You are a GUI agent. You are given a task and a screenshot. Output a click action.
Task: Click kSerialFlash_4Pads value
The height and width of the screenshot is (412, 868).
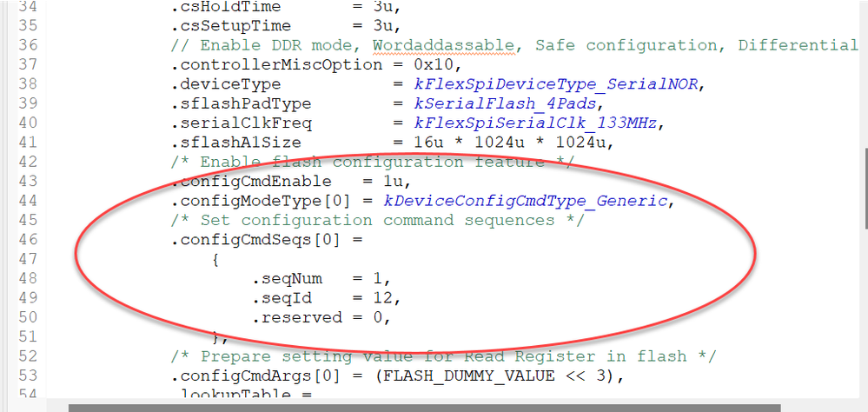(x=507, y=103)
